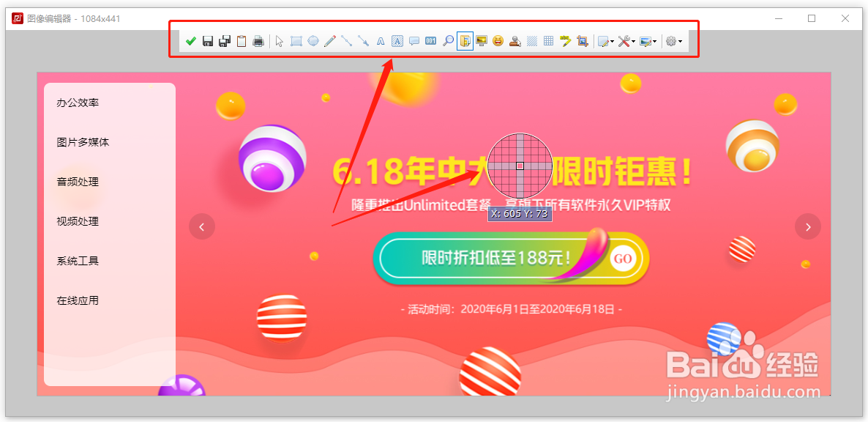Viewport: 868px width, 422px height.
Task: Click 系统工具 in the image sidebar
Action: pos(78,261)
